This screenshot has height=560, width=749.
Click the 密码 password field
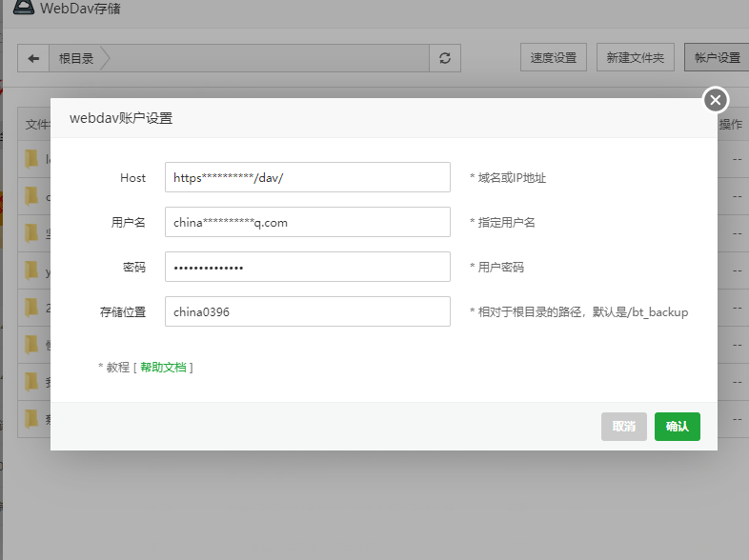pyautogui.click(x=307, y=267)
